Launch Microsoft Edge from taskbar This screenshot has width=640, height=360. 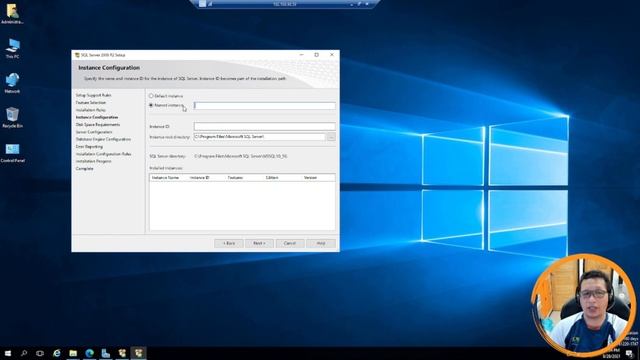pyautogui.click(x=89, y=353)
